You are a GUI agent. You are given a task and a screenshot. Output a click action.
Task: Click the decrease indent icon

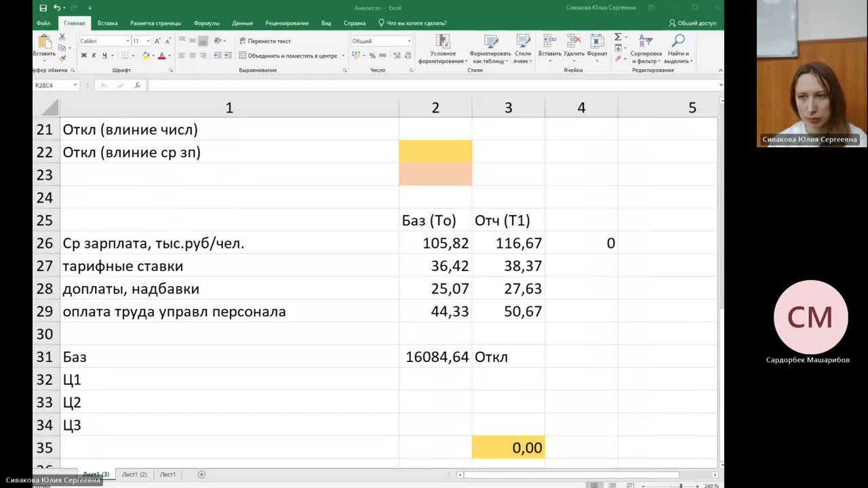[217, 56]
